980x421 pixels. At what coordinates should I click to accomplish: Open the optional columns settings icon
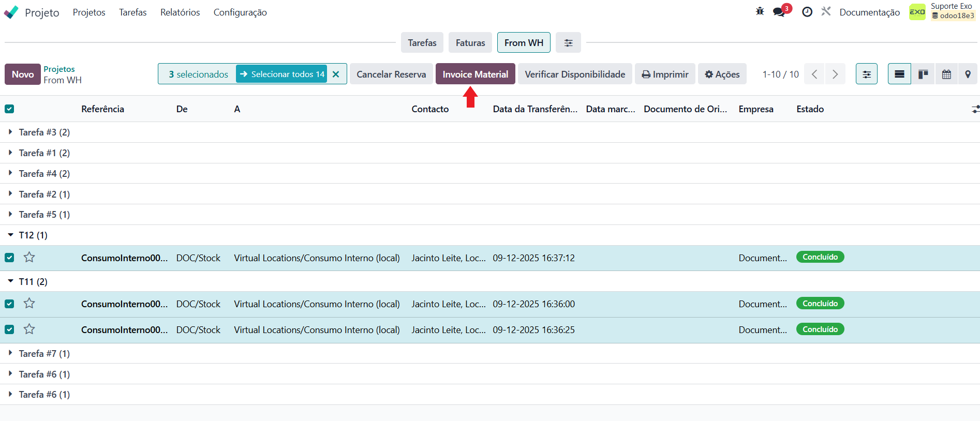975,109
